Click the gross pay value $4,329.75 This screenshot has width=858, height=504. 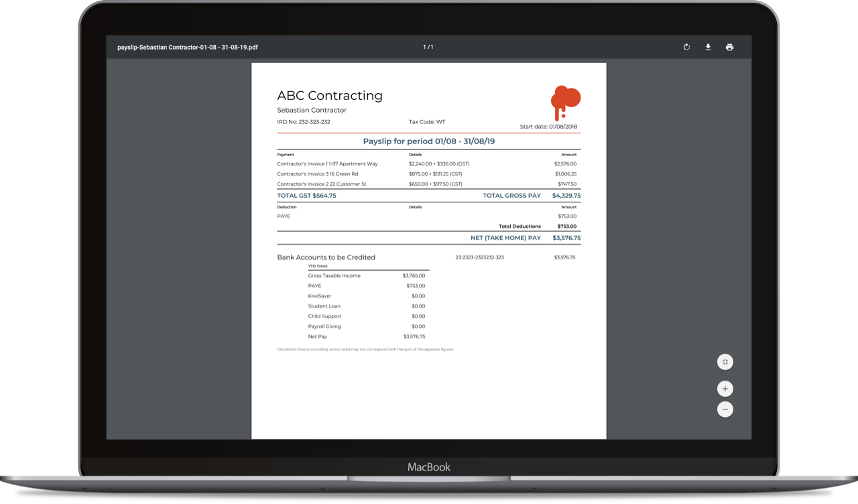click(566, 196)
